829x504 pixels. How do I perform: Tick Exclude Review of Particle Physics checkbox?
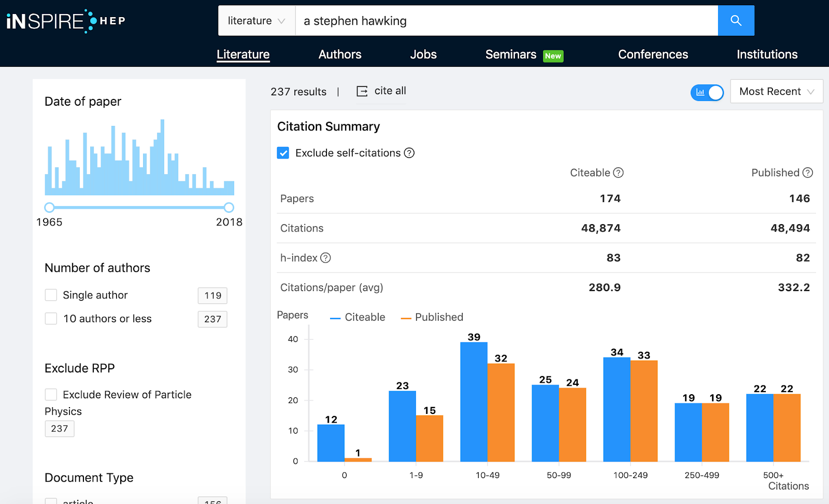(x=51, y=395)
